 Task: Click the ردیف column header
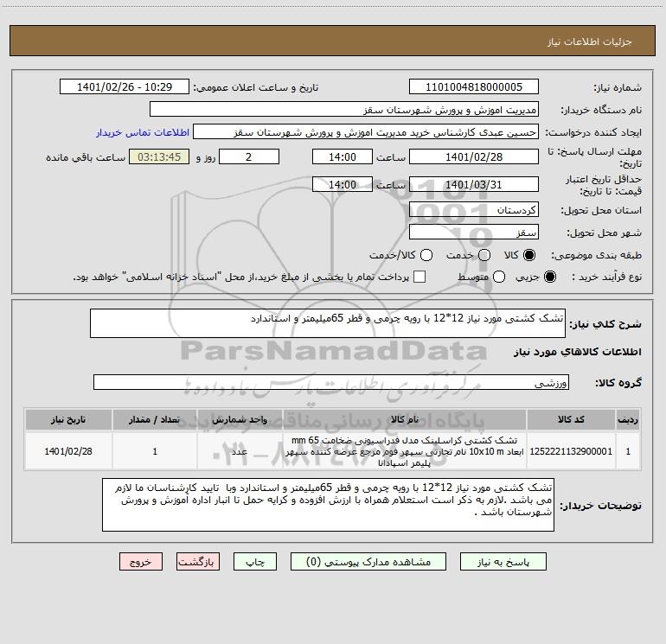coord(628,420)
